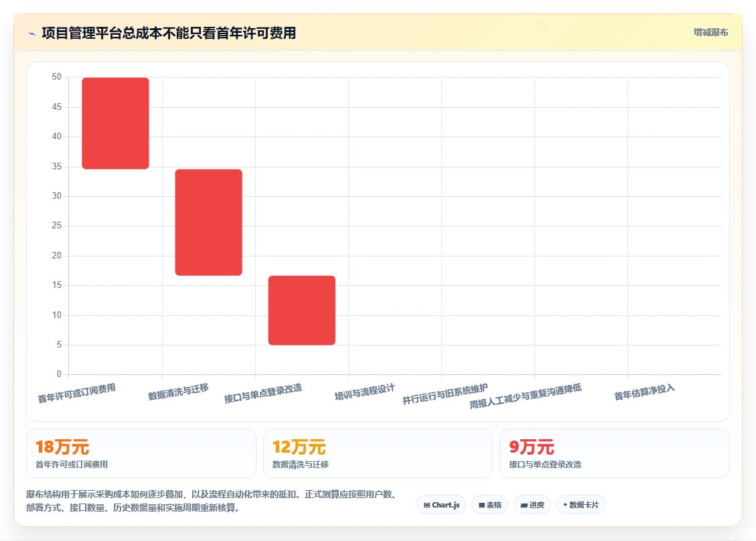
Task: Click the 进度 tag chip
Action: coord(532,505)
